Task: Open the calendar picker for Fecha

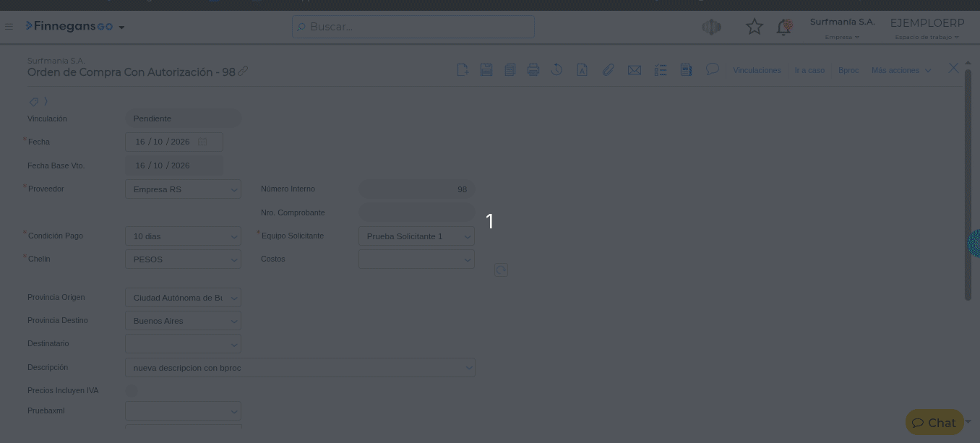Action: (x=202, y=142)
